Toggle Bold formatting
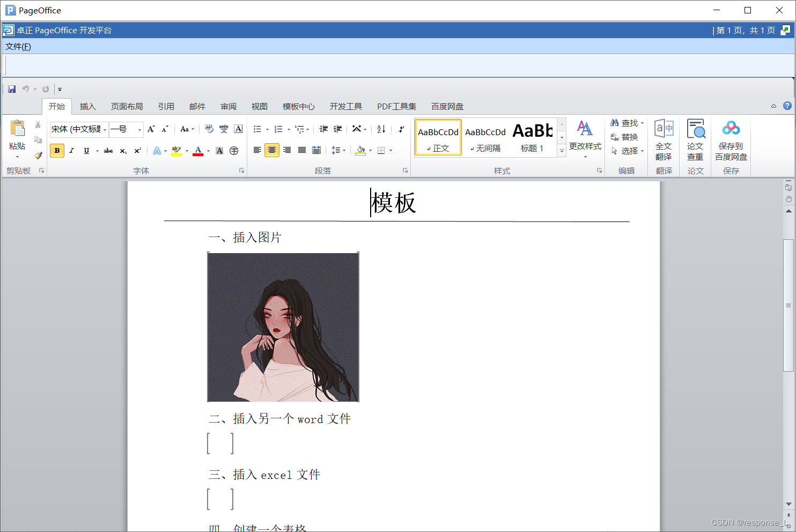Screen dimensions: 796x532 pyautogui.click(x=57, y=151)
